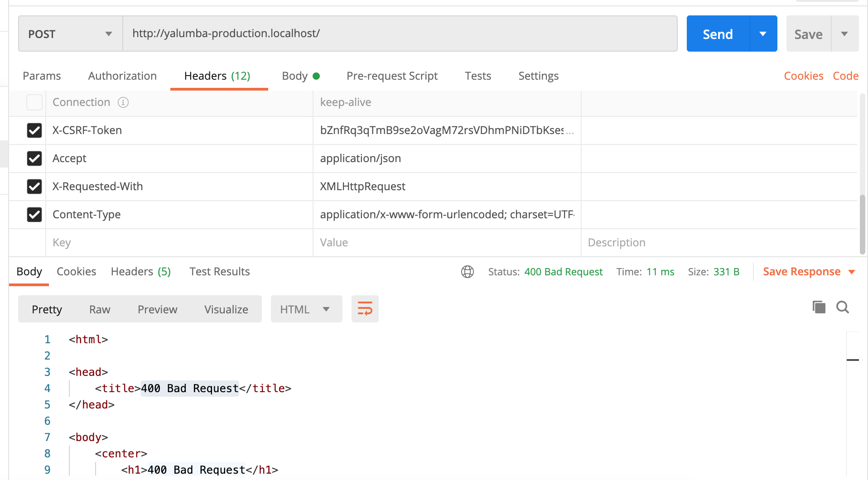The image size is (868, 480).
Task: Click the headers table vertical scrollbar
Action: pyautogui.click(x=863, y=224)
